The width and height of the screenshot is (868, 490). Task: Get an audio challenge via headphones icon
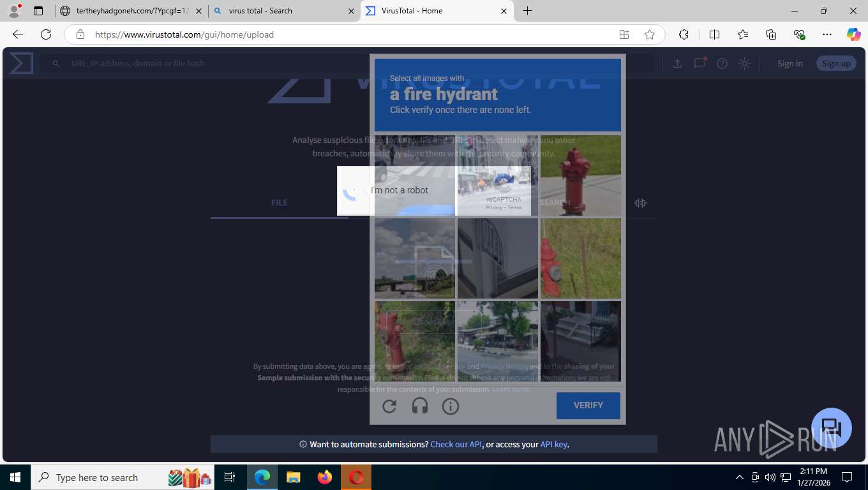tap(420, 406)
